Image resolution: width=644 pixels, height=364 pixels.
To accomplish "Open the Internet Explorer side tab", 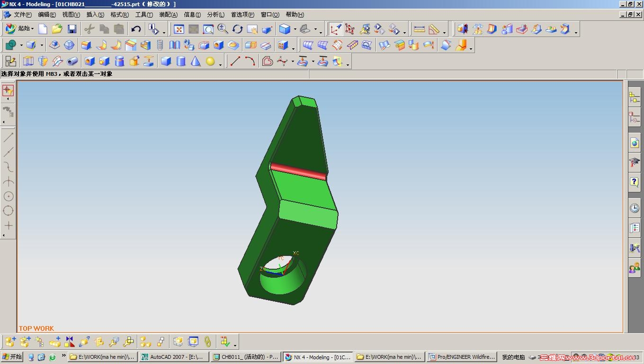I will [635, 143].
